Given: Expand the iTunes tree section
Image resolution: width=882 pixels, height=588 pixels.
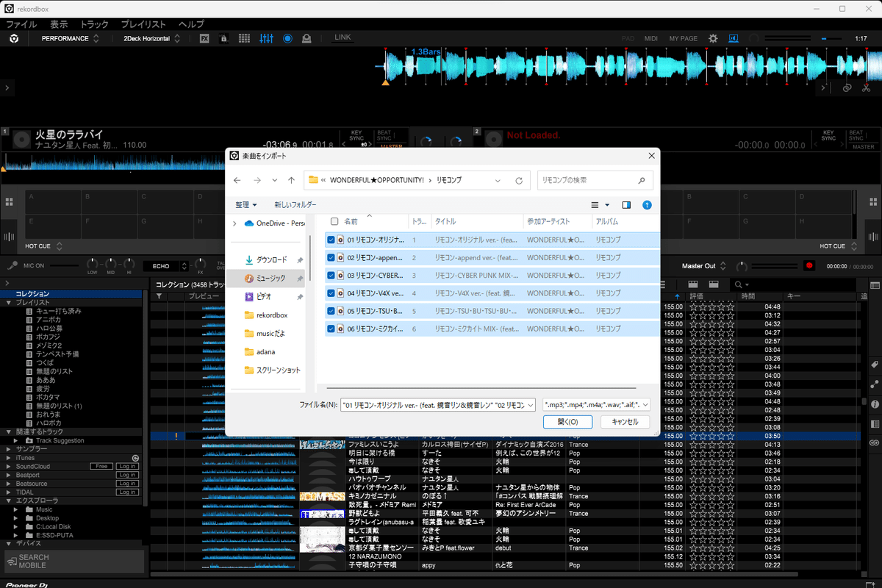Looking at the screenshot, I should pyautogui.click(x=9, y=458).
